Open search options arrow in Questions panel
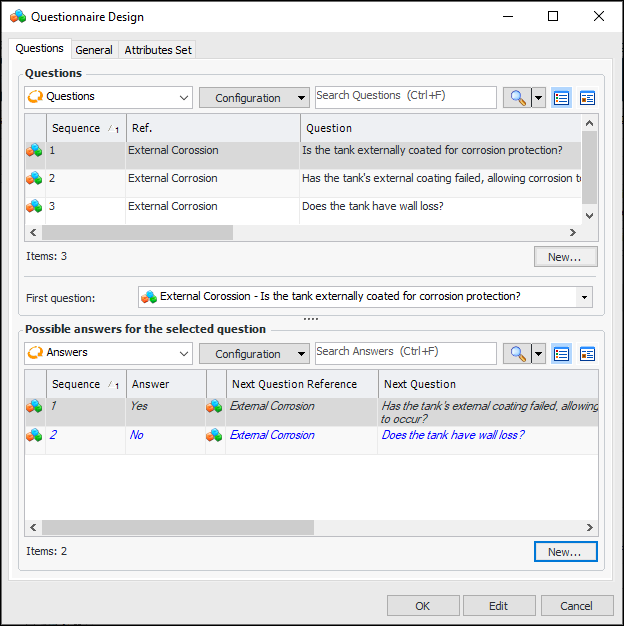This screenshot has width=624, height=626. tap(539, 98)
